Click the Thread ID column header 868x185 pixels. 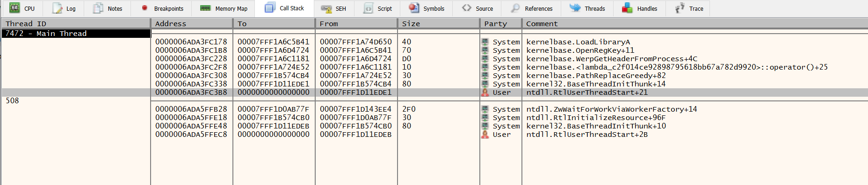tap(75, 23)
